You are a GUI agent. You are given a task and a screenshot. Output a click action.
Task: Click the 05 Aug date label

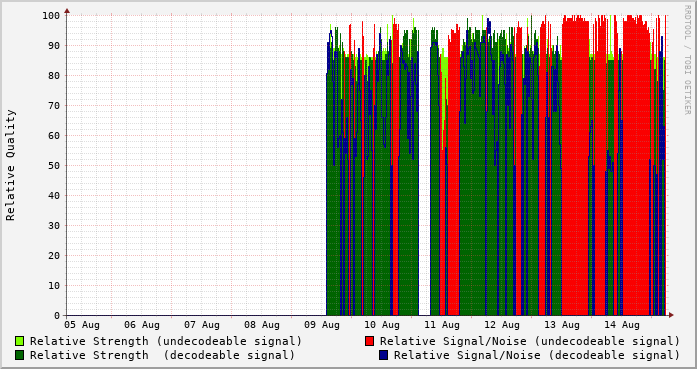click(82, 325)
